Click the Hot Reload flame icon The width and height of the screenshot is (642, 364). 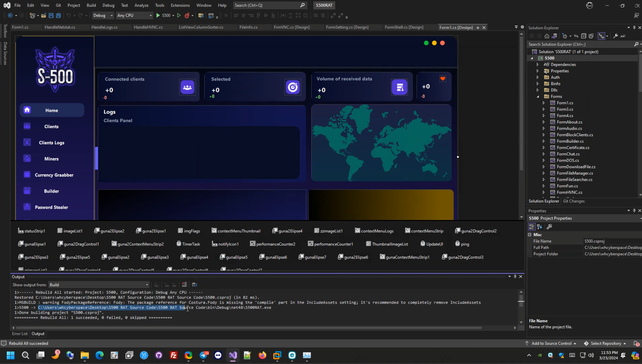pyautogui.click(x=187, y=15)
